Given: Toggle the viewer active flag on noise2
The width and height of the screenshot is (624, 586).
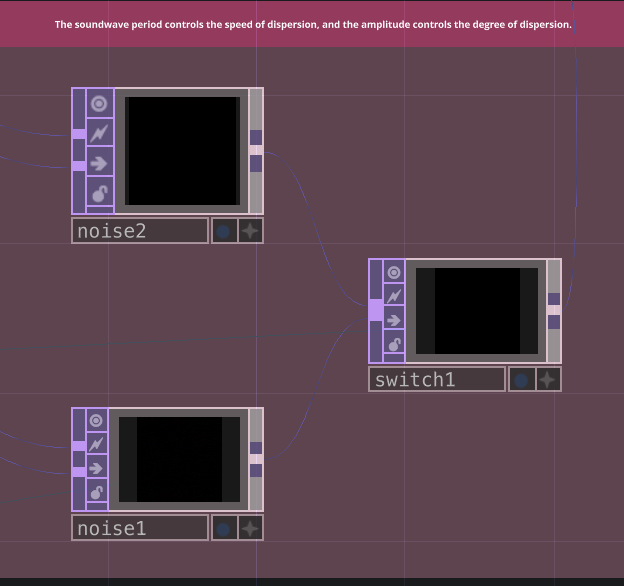Looking at the screenshot, I should tap(99, 103).
